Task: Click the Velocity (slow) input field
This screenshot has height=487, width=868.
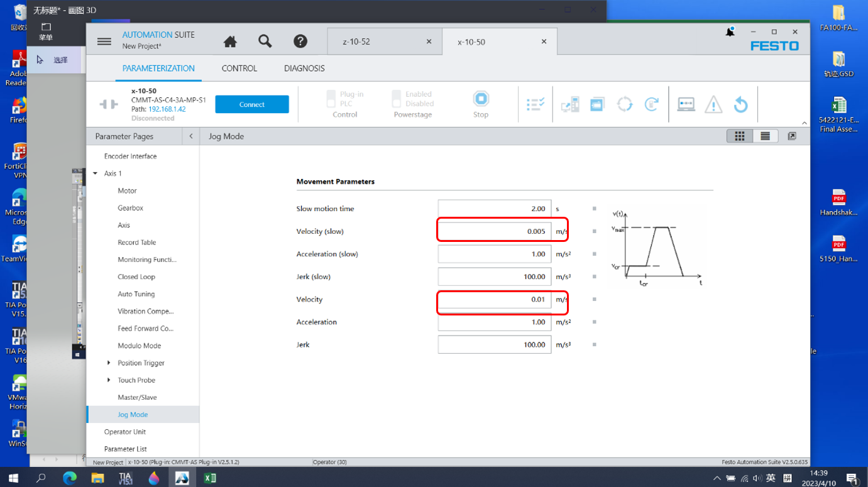Action: pos(495,231)
